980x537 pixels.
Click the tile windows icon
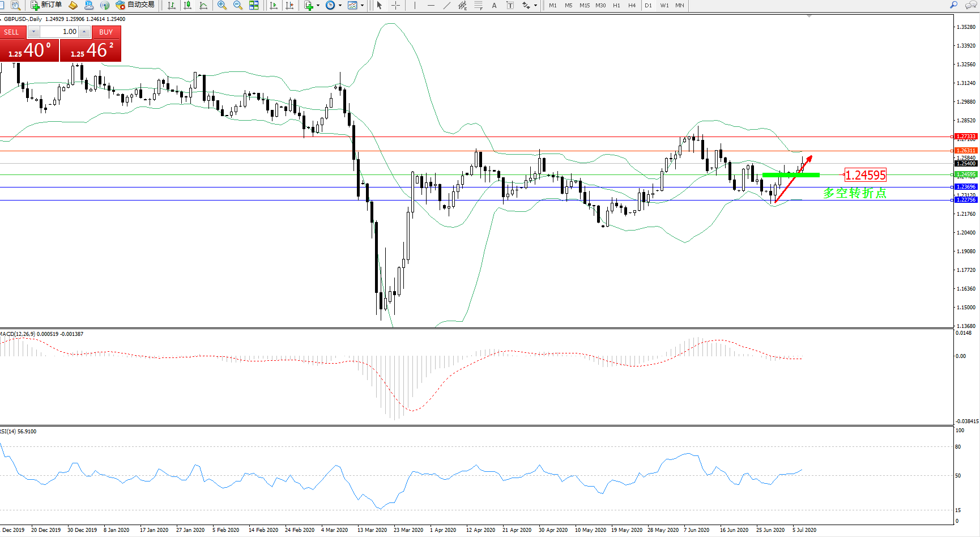pyautogui.click(x=254, y=5)
